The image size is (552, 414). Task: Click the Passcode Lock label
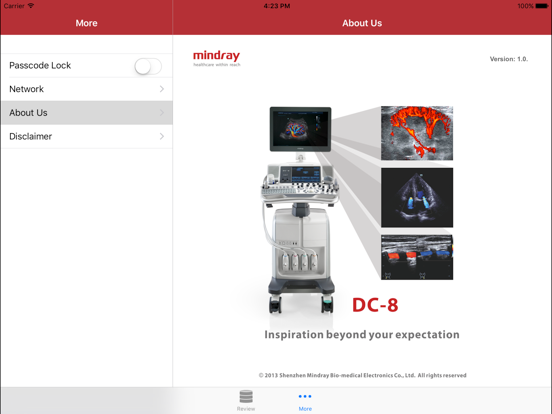[x=40, y=65]
